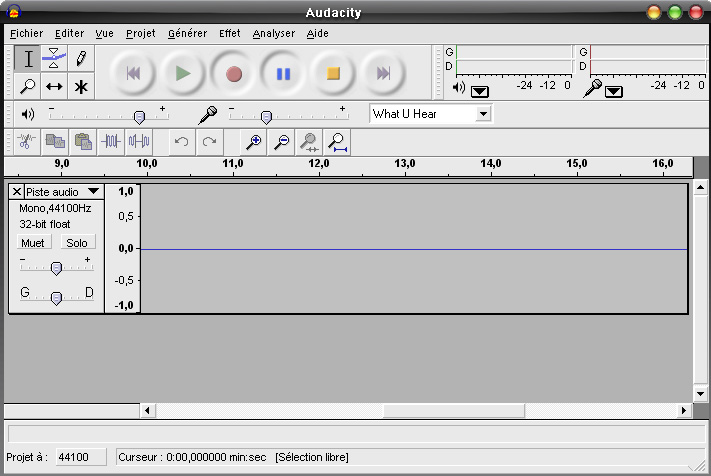The width and height of the screenshot is (711, 476).
Task: Click Silence selection icon
Action: [139, 142]
